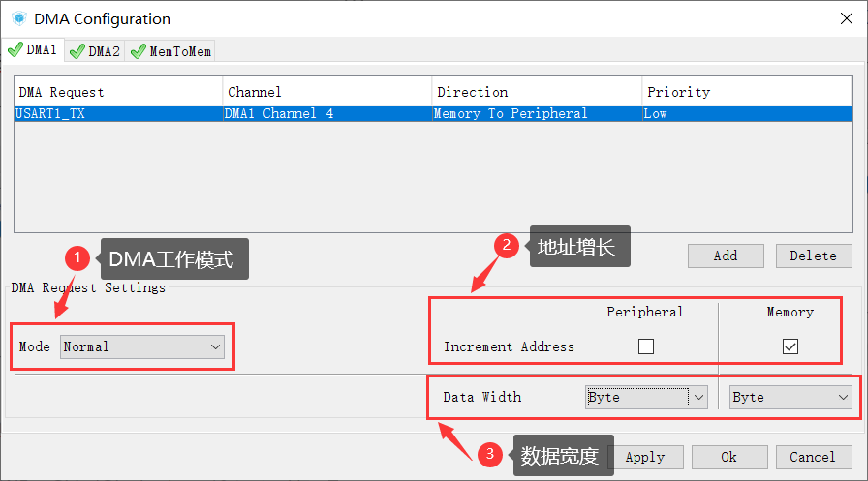Enable Peripheral increment address checkbox
The image size is (868, 481).
(x=646, y=346)
